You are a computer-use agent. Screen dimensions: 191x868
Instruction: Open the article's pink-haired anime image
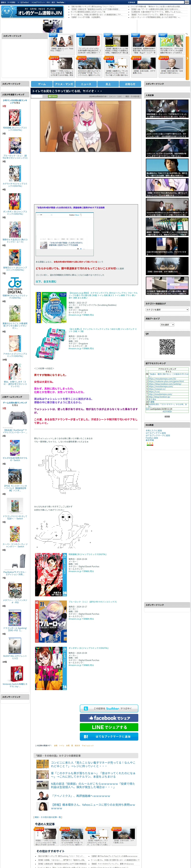85,126
